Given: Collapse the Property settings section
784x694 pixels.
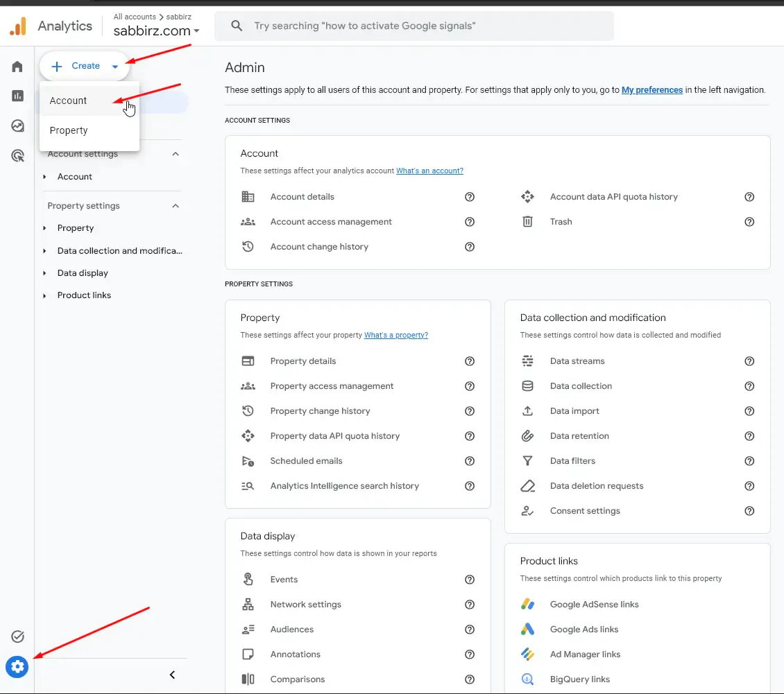Looking at the screenshot, I should click(x=176, y=206).
